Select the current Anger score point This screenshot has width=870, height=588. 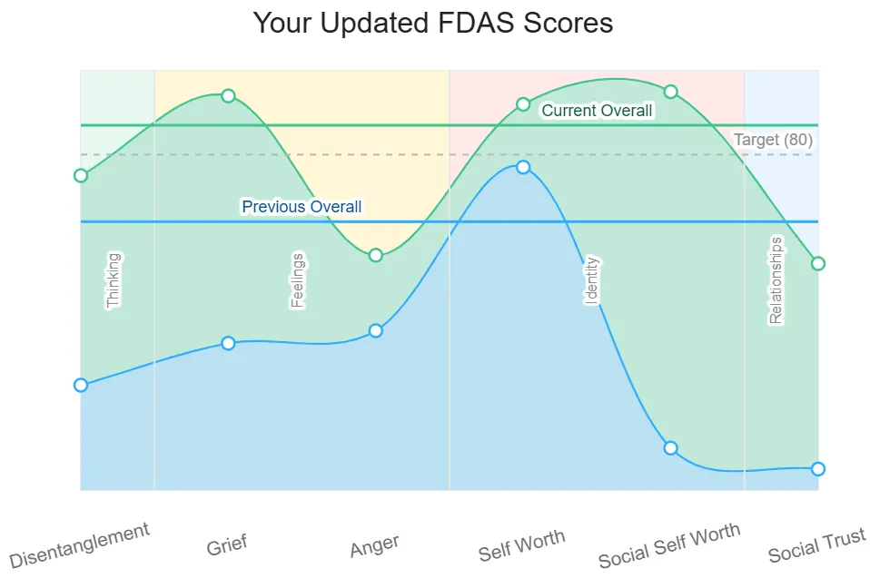[376, 256]
